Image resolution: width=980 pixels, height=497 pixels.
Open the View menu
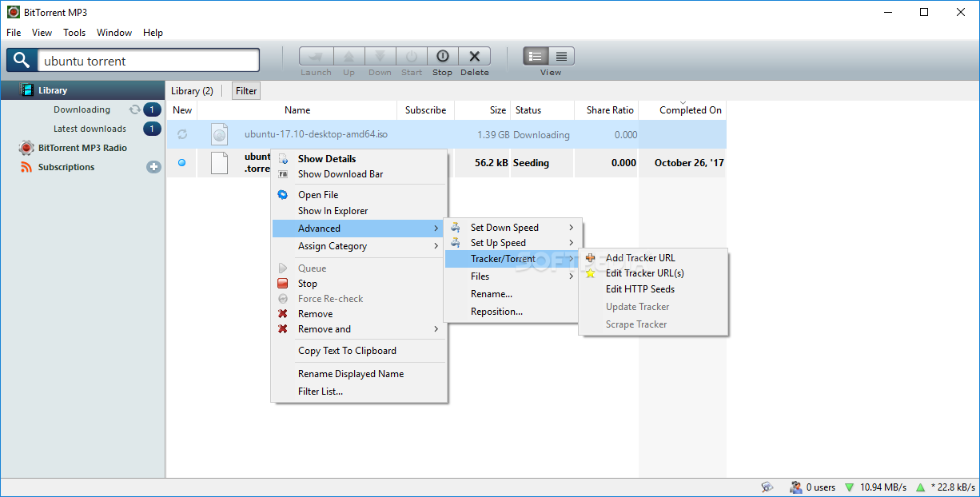[42, 33]
